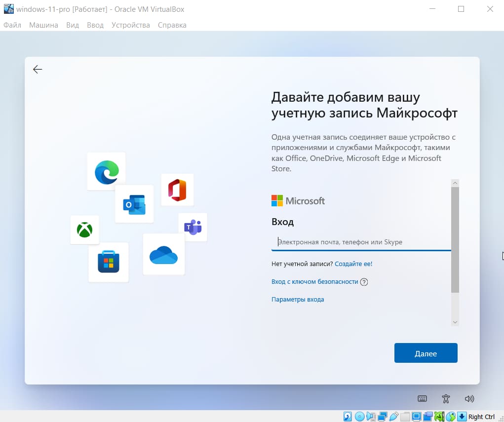
Task: Click the screen recording status icon
Action: (x=428, y=417)
